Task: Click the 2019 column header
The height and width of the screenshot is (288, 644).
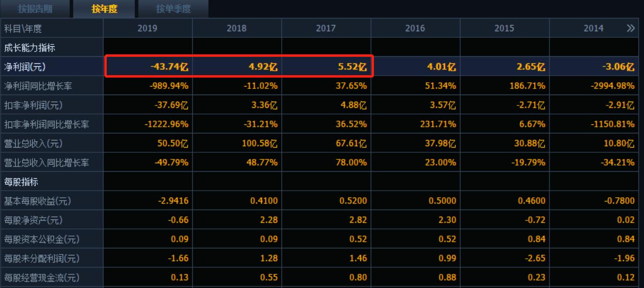Action: 147,28
